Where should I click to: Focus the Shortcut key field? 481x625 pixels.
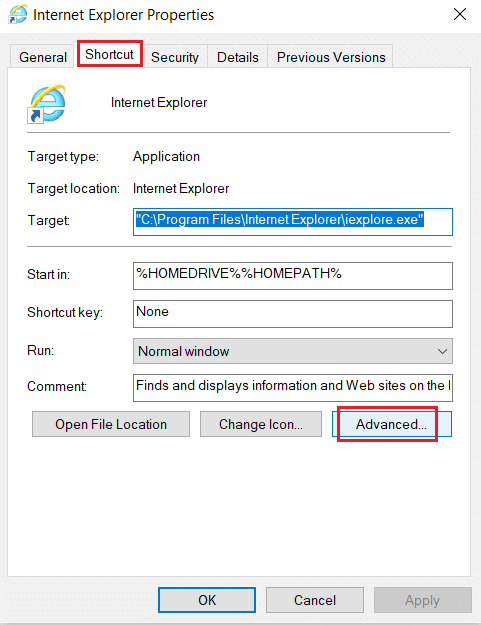293,314
